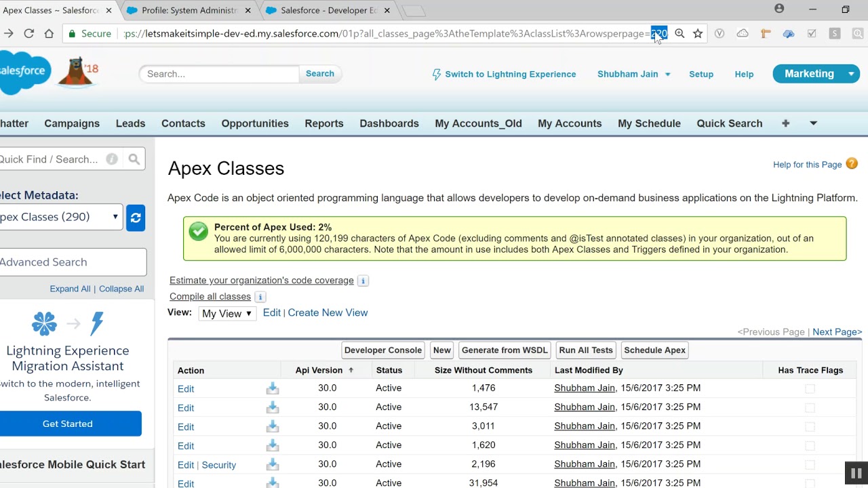Click the browser address bar URL
This screenshot has width=868, height=488.
(387, 33)
